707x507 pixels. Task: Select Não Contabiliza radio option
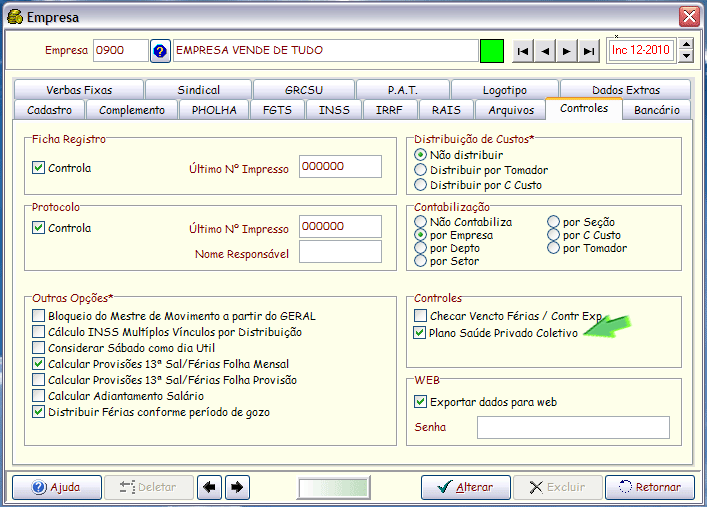pyautogui.click(x=420, y=221)
